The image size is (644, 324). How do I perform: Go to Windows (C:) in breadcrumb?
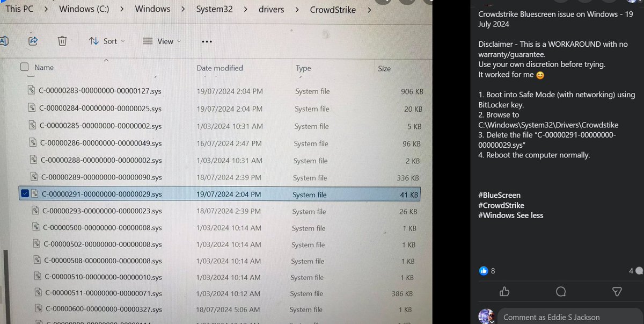coord(83,9)
